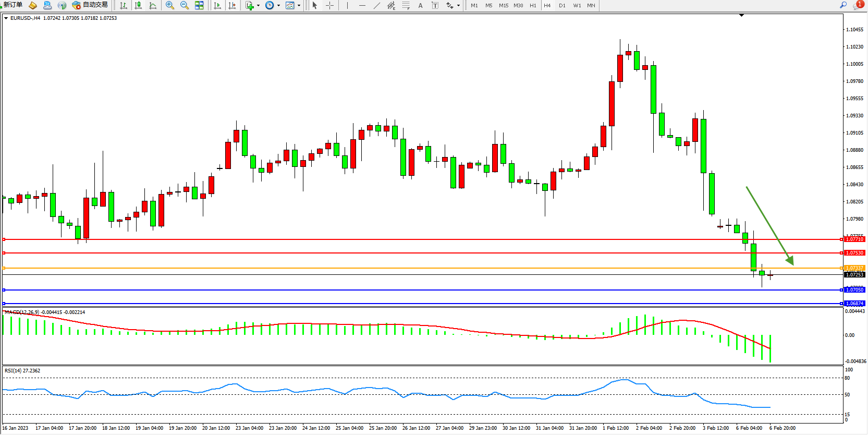This screenshot has width=868, height=435.
Task: Expand the periods clock dropdown arrow
Action: click(x=278, y=6)
